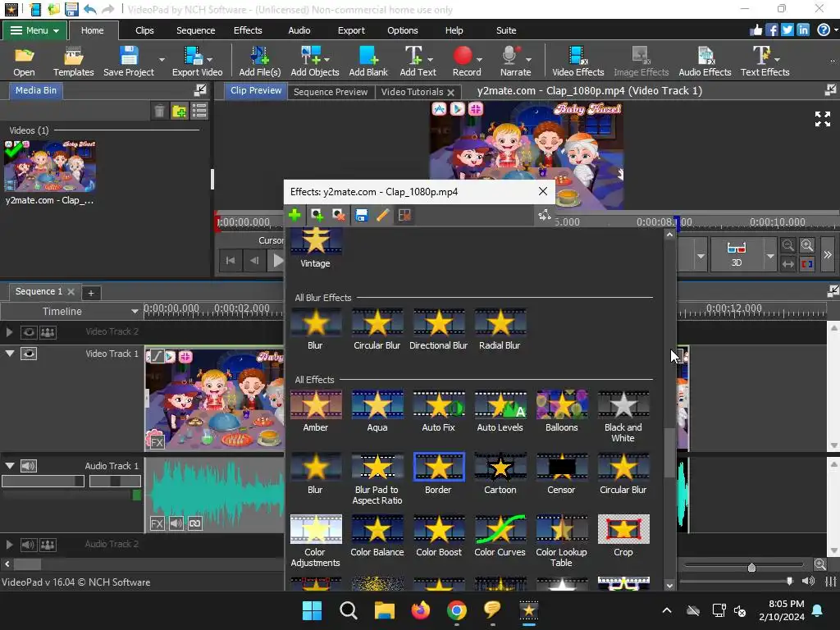Apply the Amber effect
840x630 pixels.
click(316, 411)
